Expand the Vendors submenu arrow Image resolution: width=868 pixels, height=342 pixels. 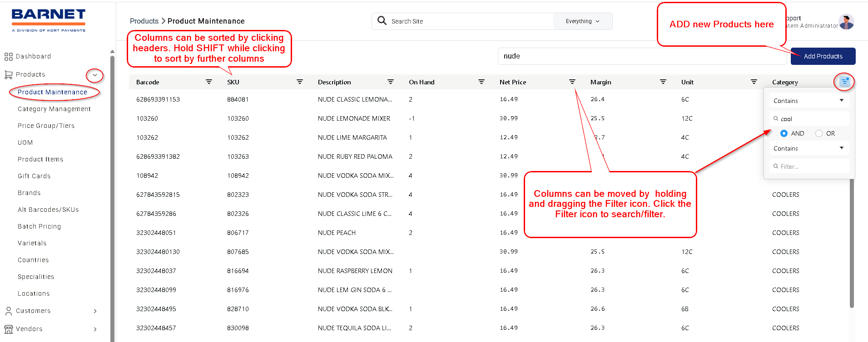point(95,329)
